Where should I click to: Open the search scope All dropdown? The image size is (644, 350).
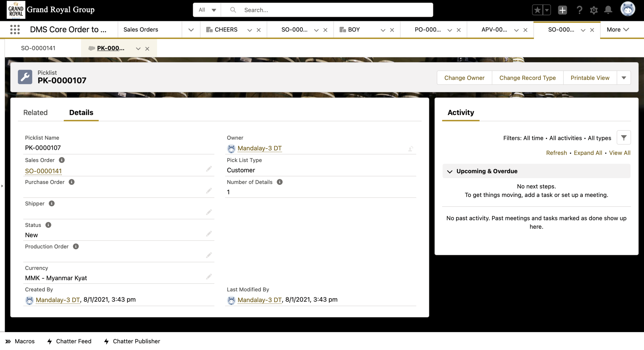tap(207, 10)
